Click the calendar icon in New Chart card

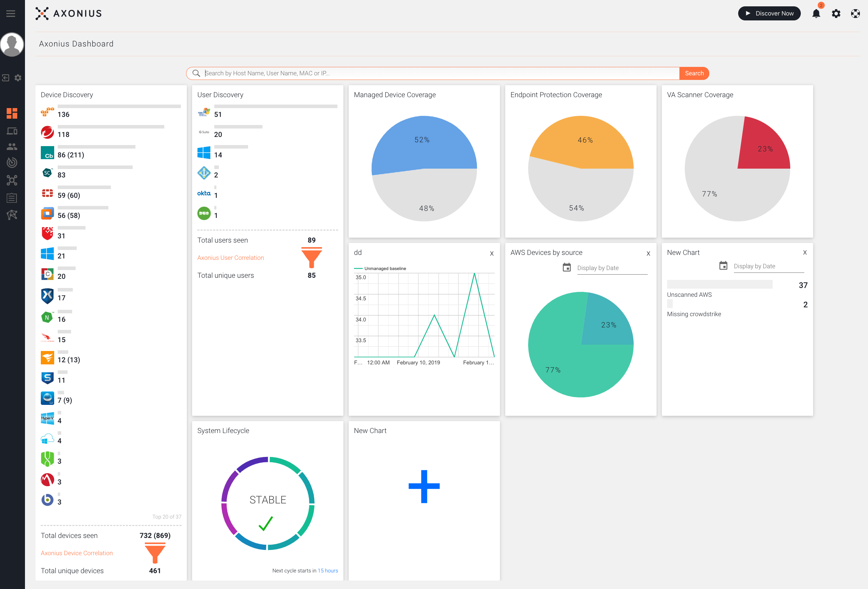point(723,266)
